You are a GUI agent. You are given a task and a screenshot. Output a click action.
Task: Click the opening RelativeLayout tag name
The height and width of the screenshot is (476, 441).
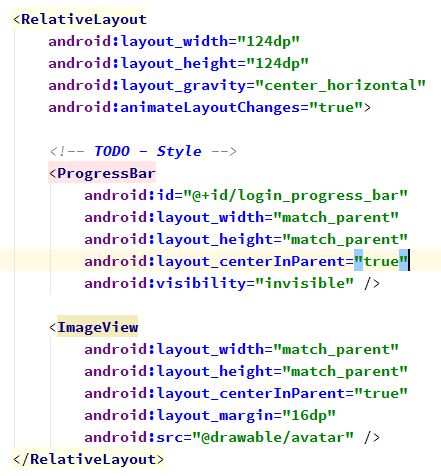point(84,19)
